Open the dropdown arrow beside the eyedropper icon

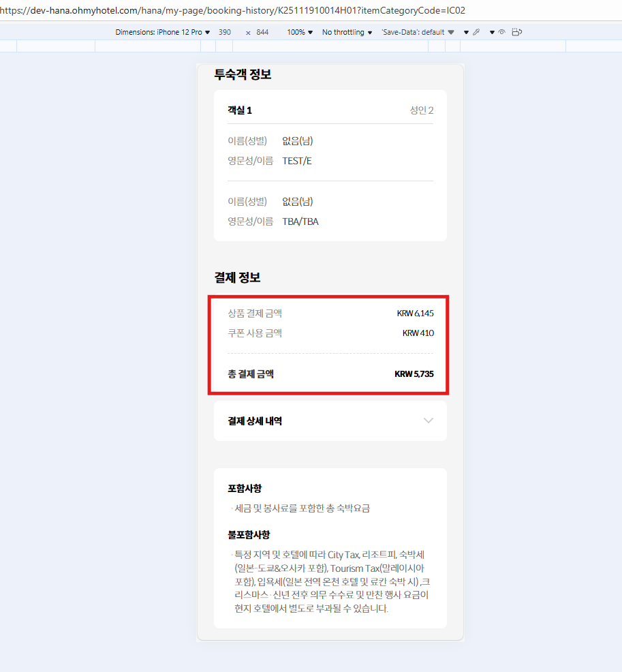(466, 32)
